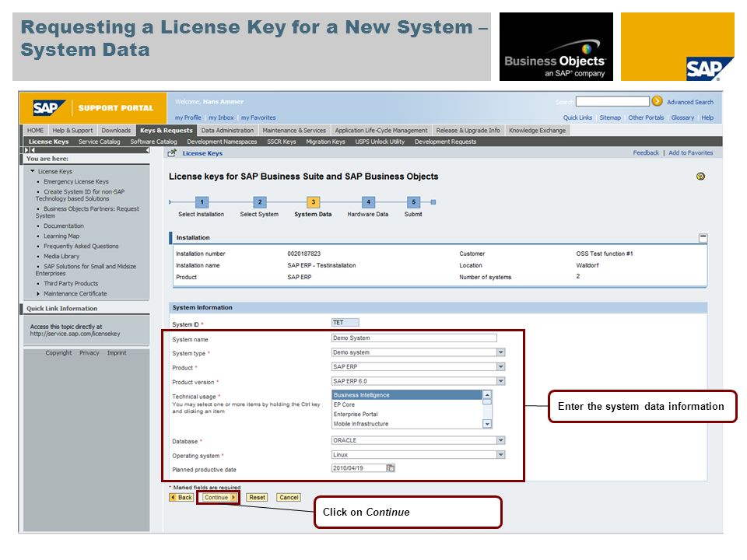Open Quick Links in header
This screenshot has width=747, height=560.
[577, 117]
